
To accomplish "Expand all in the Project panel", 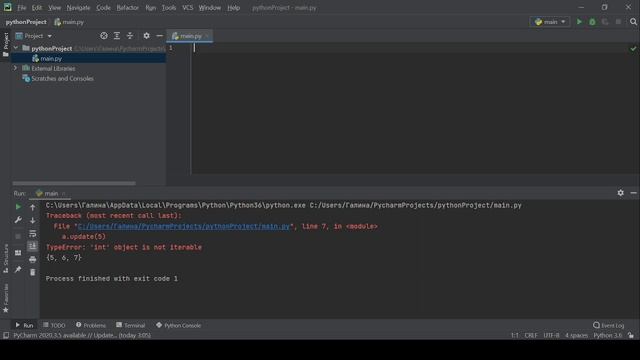I will 117,36.
